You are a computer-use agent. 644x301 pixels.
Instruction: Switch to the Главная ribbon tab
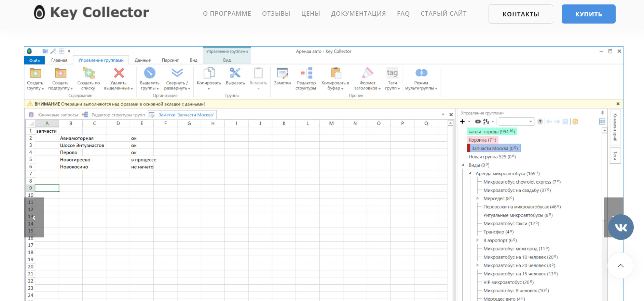(59, 60)
